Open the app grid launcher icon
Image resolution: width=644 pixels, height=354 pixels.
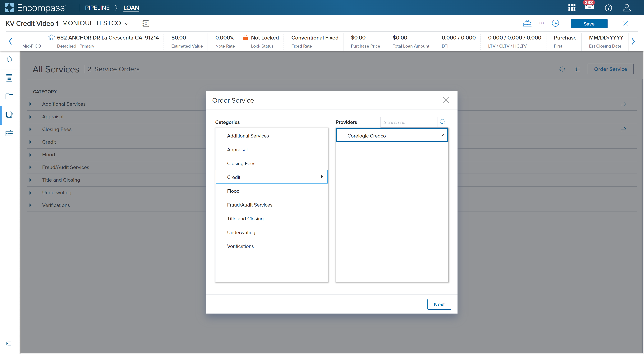coord(572,8)
